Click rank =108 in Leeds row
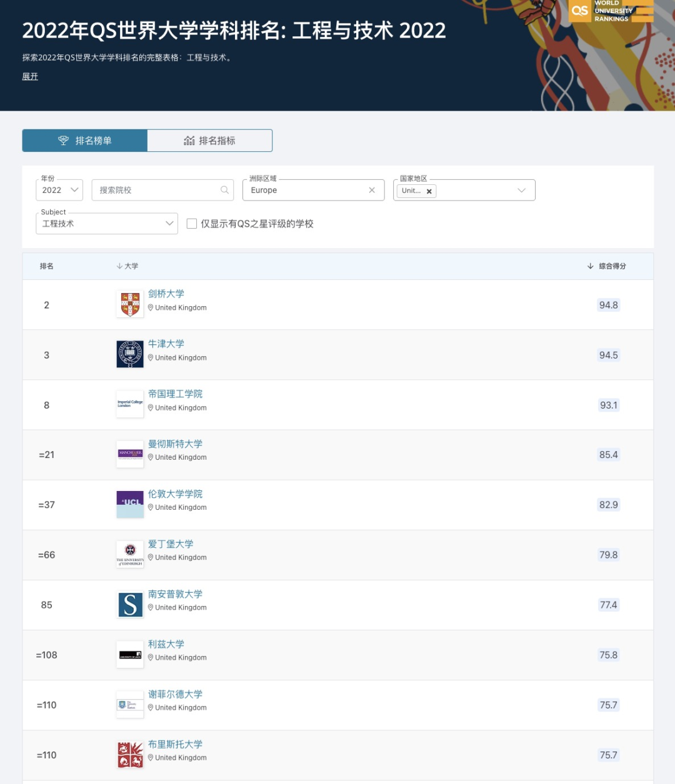675x784 pixels. pyautogui.click(x=46, y=655)
